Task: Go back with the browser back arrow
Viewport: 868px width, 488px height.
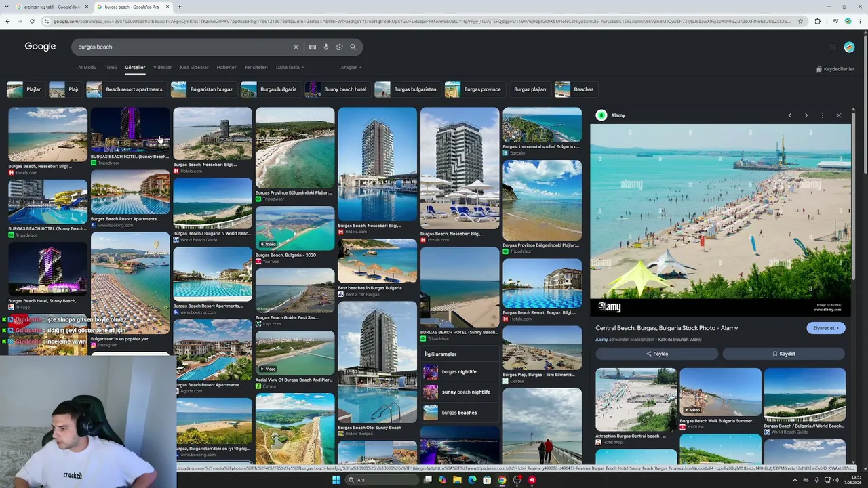Action: [7, 21]
